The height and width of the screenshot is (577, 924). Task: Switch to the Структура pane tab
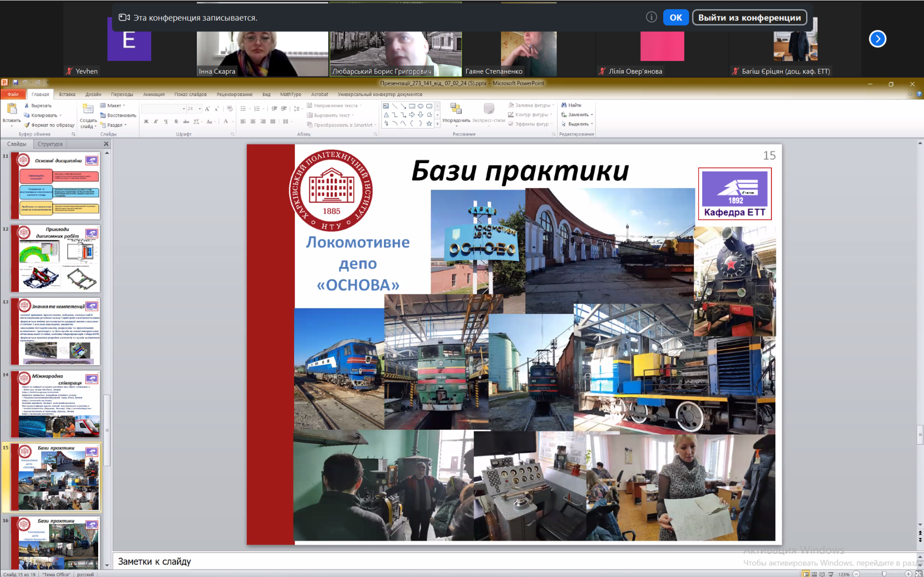pos(50,144)
